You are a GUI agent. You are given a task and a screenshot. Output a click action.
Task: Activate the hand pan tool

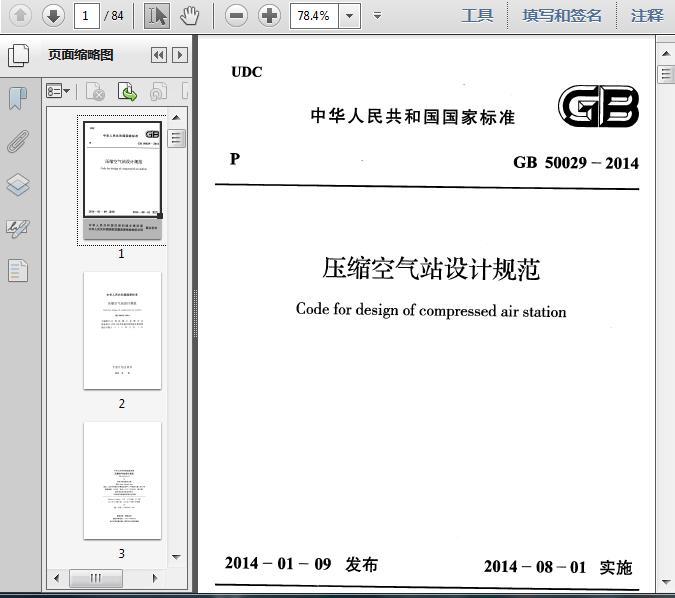189,16
